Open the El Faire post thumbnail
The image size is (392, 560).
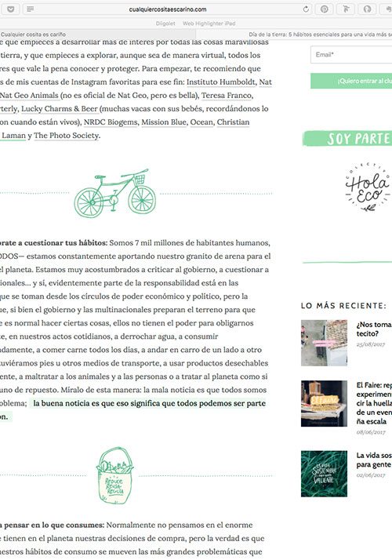324,404
